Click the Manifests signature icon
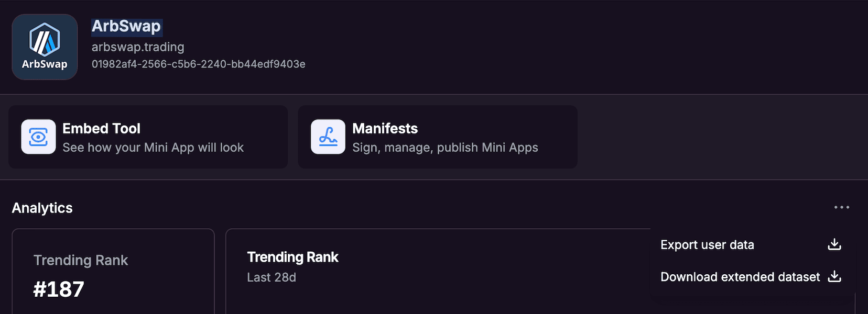Image resolution: width=868 pixels, height=314 pixels. coord(328,137)
